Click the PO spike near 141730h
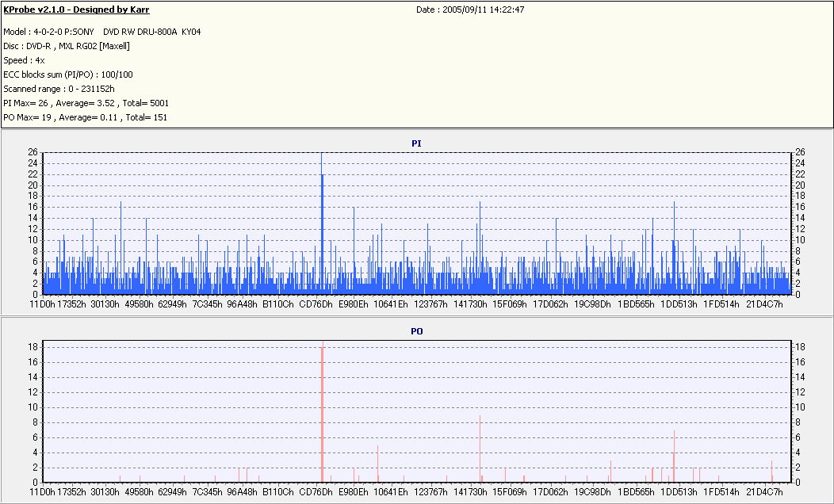 point(480,449)
